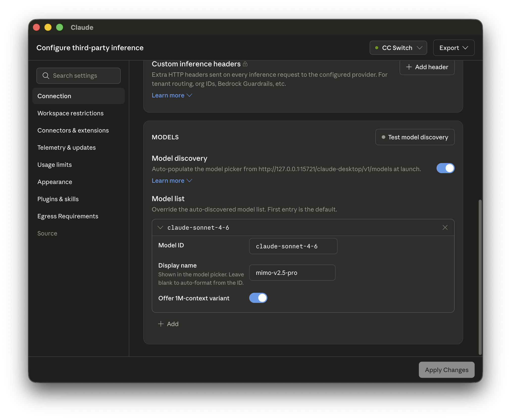
Task: Expand Learn more under Custom inference headers
Action: coord(172,95)
